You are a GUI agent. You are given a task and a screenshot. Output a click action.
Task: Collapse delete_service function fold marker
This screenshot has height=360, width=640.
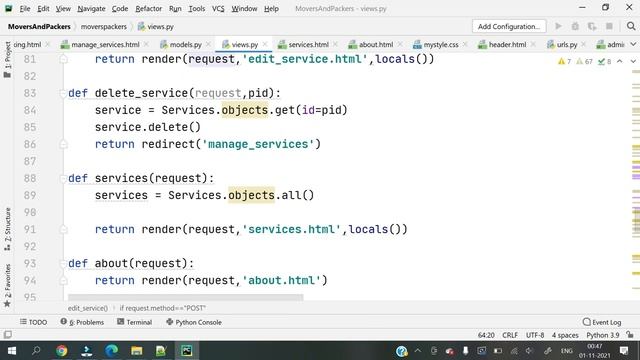tap(63, 93)
